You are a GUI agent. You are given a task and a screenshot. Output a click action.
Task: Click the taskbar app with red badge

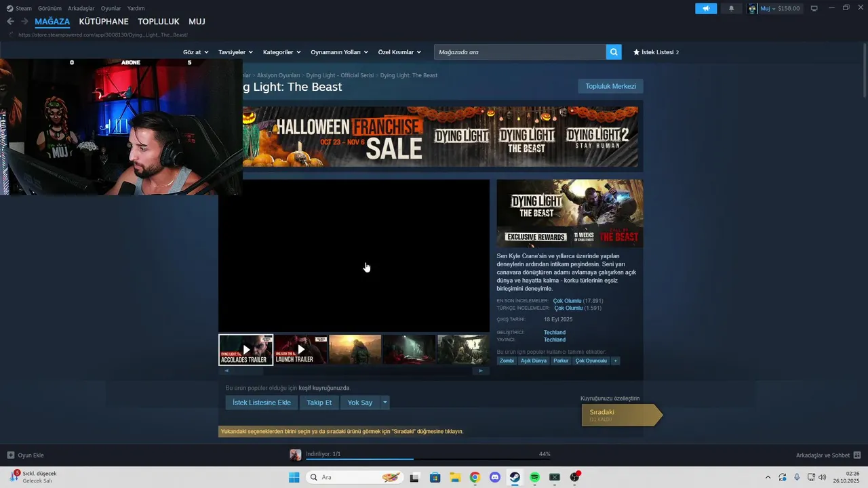tap(575, 477)
